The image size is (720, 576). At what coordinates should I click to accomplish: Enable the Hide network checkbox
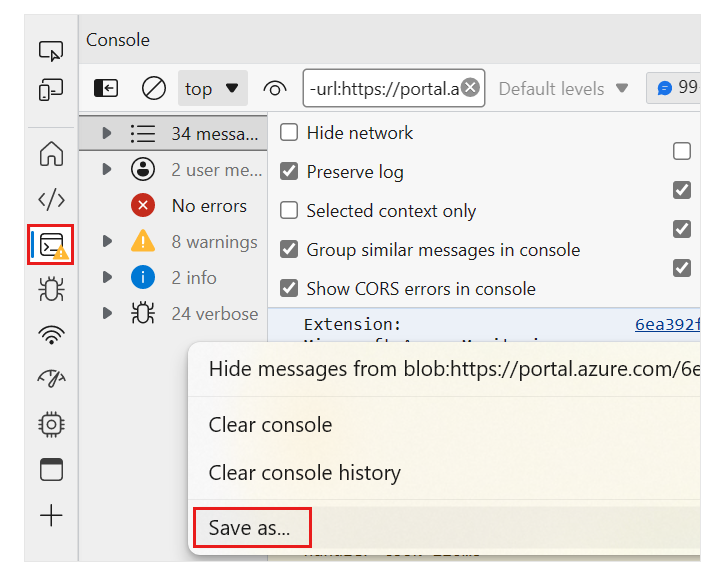(x=289, y=133)
